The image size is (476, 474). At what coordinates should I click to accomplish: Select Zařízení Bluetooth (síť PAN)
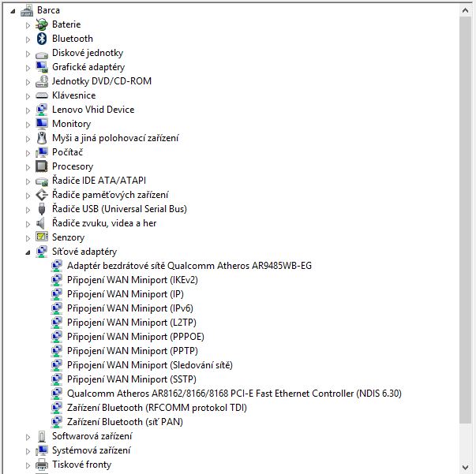[x=125, y=422]
